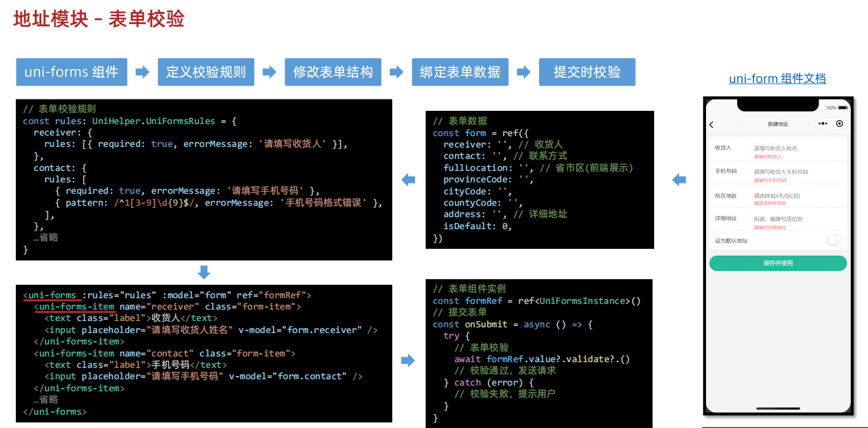Click the input line with v-model="form.receiver"
This screenshot has width=868, height=428.
pos(211,330)
